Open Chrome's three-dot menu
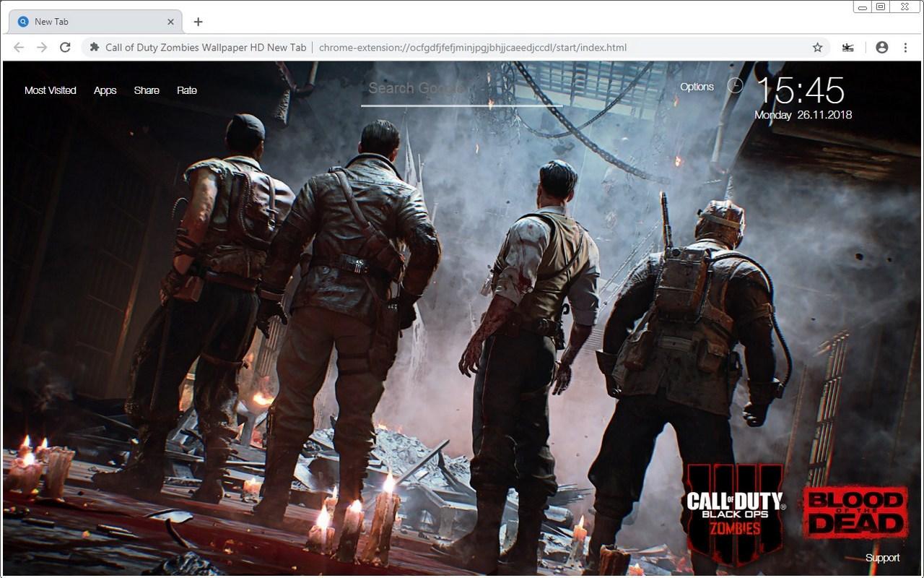924x578 pixels. (905, 48)
